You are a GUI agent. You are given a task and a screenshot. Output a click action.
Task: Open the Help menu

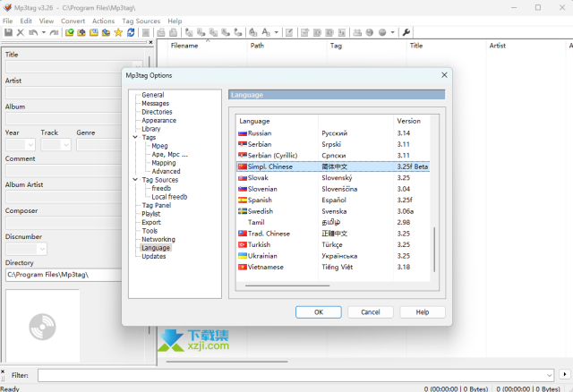click(175, 21)
